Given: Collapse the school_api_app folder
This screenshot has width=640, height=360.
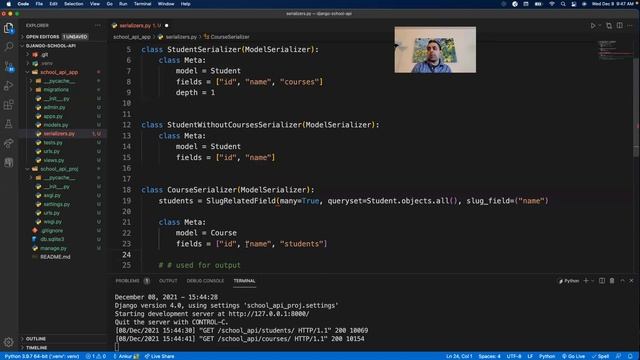Looking at the screenshot, I should coord(59,72).
